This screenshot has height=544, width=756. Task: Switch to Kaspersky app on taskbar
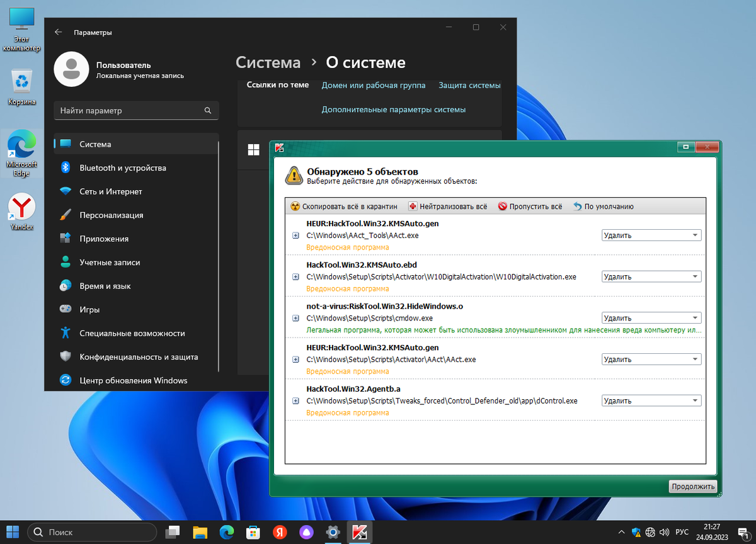(x=360, y=532)
